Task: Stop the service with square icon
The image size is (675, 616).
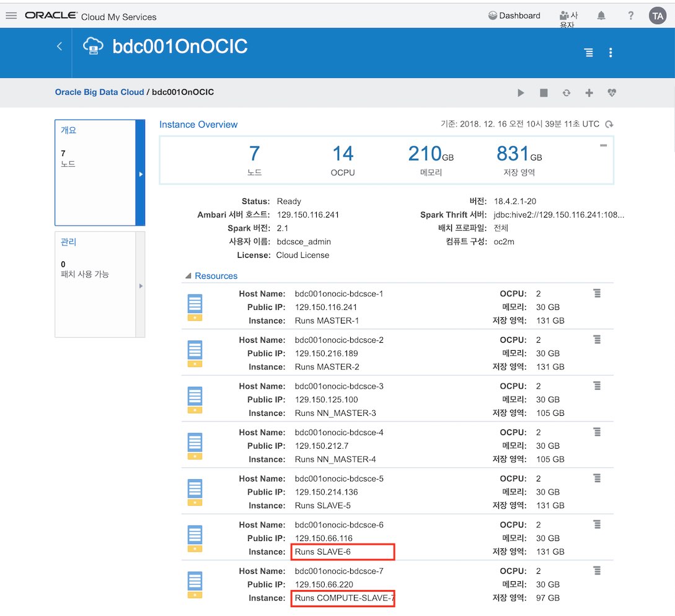Action: pyautogui.click(x=544, y=92)
